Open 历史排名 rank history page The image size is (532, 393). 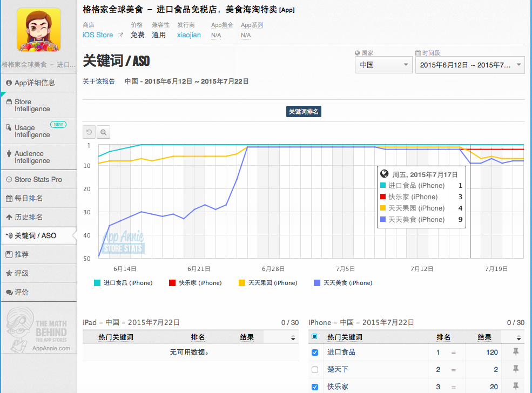(39, 217)
